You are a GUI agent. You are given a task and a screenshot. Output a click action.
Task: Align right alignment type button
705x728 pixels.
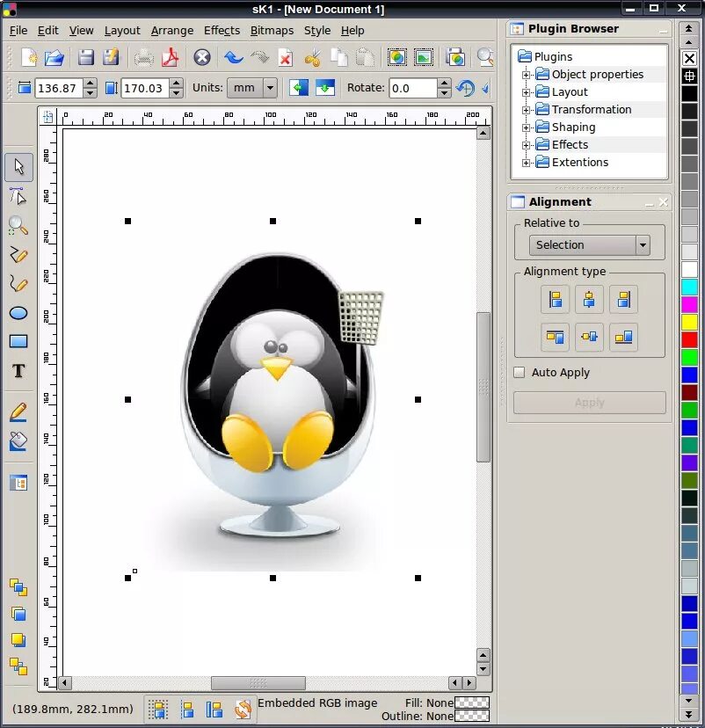click(x=623, y=300)
